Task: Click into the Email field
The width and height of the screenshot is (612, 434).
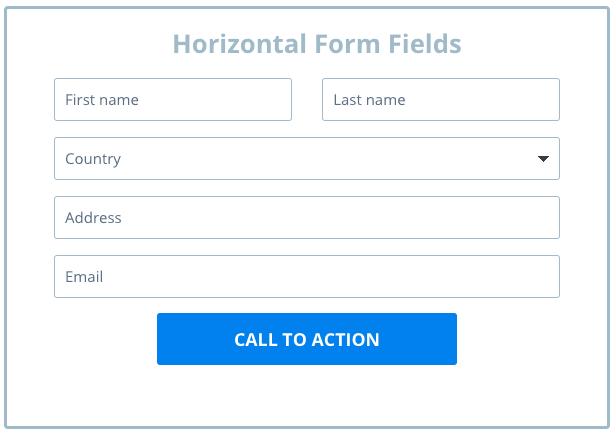Action: point(306,276)
